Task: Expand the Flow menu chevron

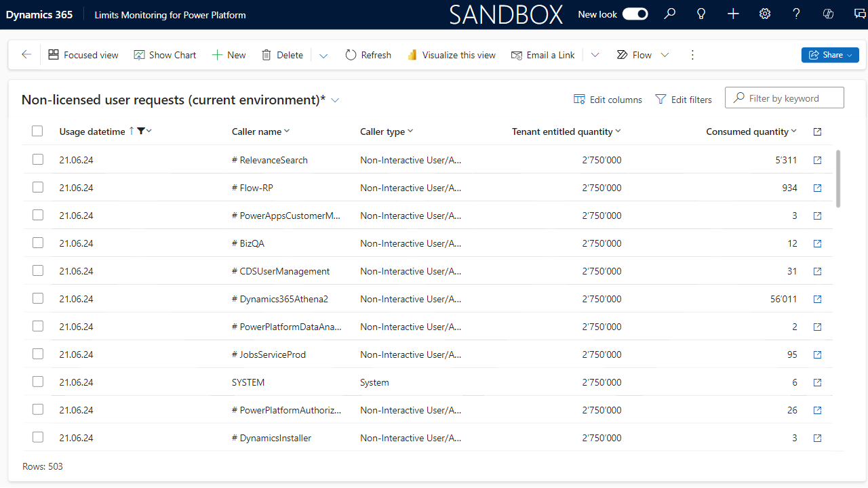Action: pos(665,56)
